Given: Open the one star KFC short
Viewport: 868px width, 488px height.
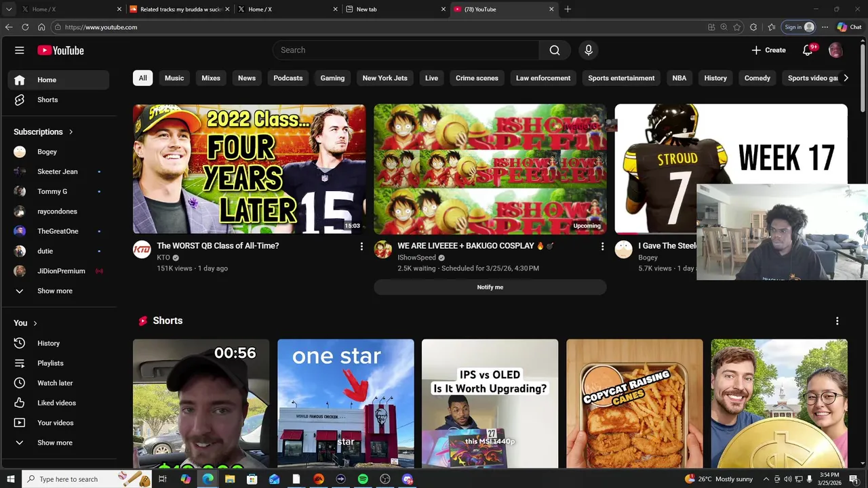Looking at the screenshot, I should click(346, 404).
